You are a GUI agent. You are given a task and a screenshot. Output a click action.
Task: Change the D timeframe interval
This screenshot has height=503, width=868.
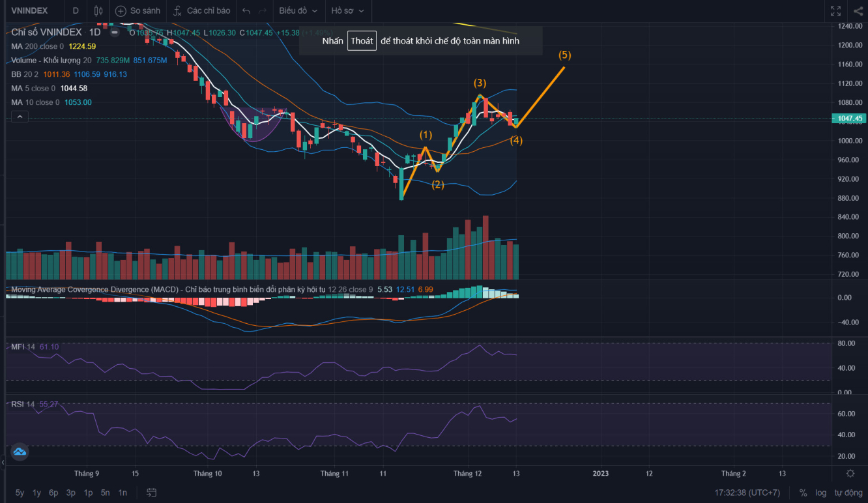click(76, 10)
